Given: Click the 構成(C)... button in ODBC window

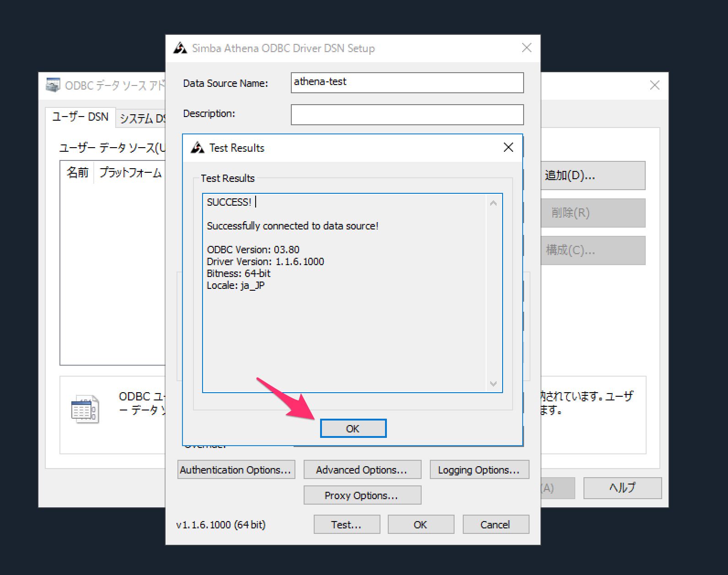Looking at the screenshot, I should click(593, 250).
